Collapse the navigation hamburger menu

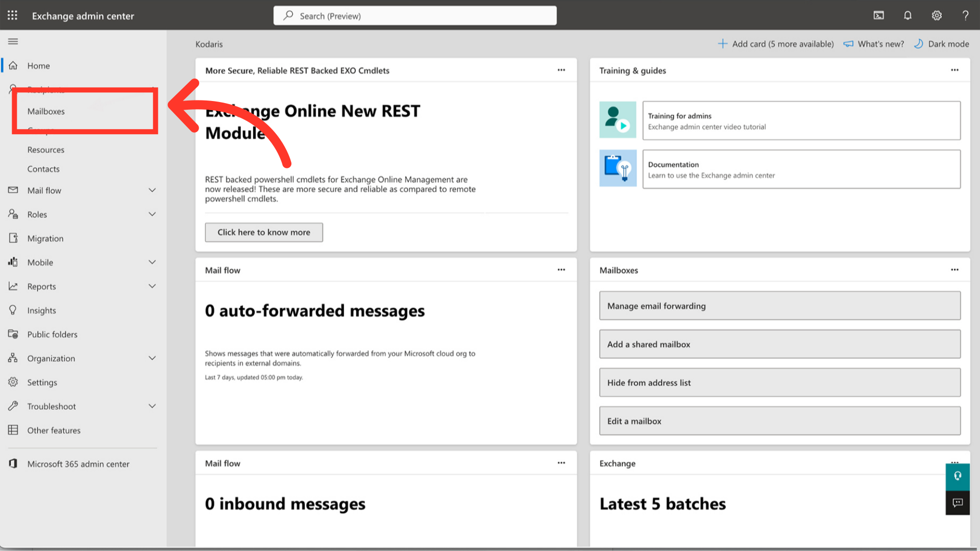click(13, 41)
